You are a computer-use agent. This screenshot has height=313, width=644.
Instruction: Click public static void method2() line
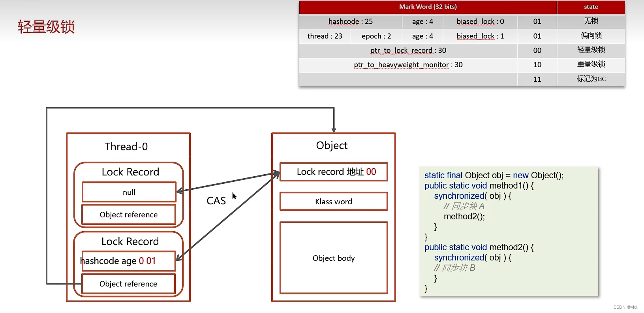(479, 247)
